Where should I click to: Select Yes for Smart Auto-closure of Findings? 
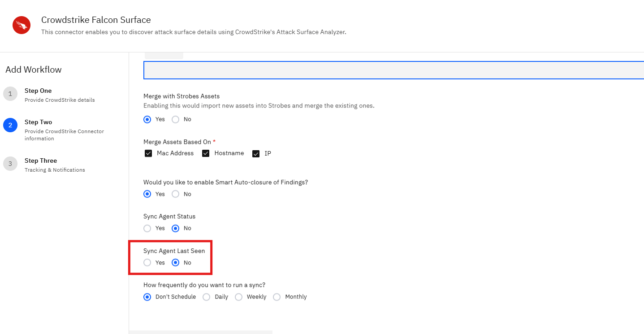pos(147,194)
